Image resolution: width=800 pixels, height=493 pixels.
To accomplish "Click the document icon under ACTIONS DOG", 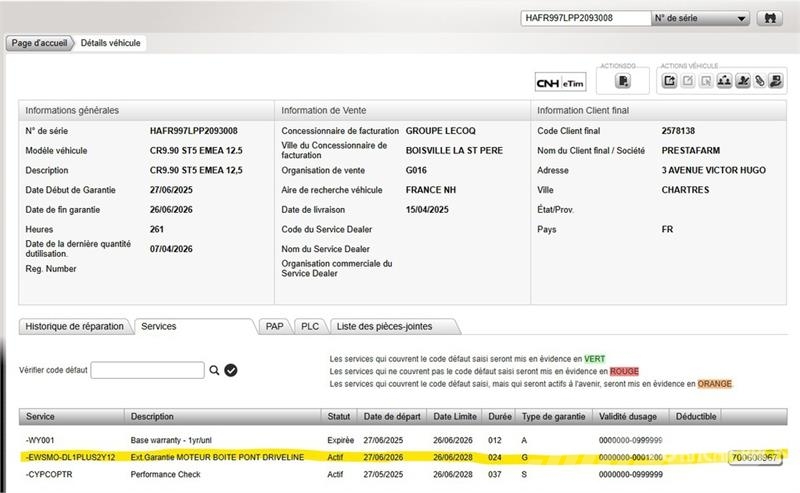I will coord(622,81).
